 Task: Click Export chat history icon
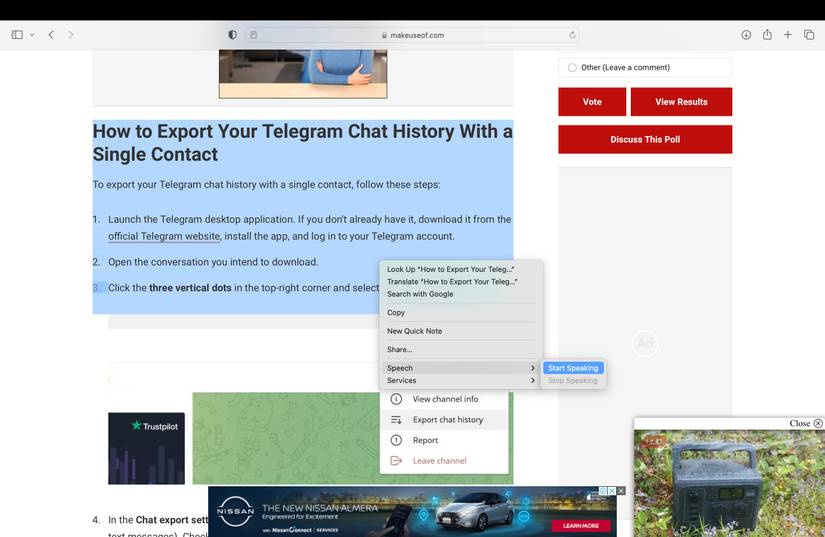396,420
